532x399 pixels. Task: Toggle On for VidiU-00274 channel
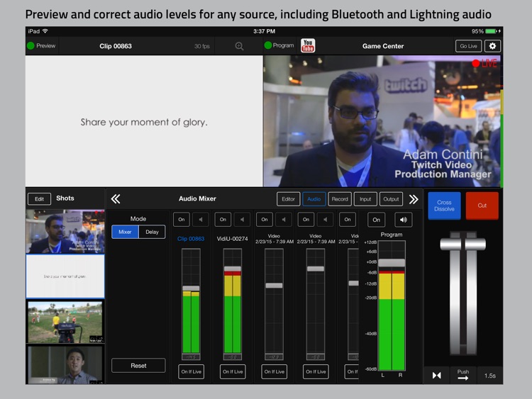223,219
